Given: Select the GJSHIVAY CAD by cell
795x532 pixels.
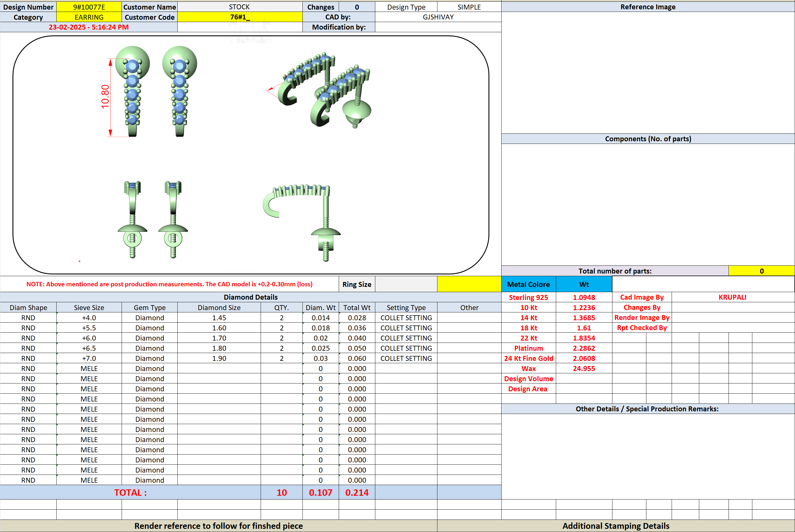Looking at the screenshot, I should click(438, 17).
